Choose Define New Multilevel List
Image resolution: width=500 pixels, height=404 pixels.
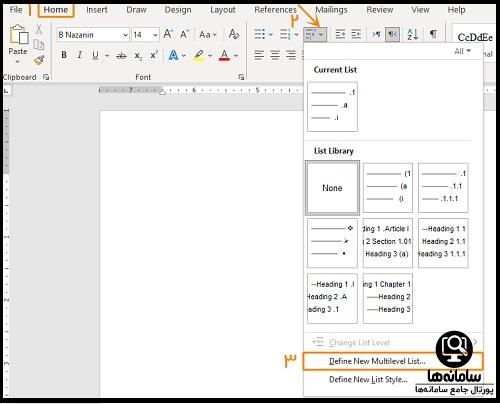point(393,361)
